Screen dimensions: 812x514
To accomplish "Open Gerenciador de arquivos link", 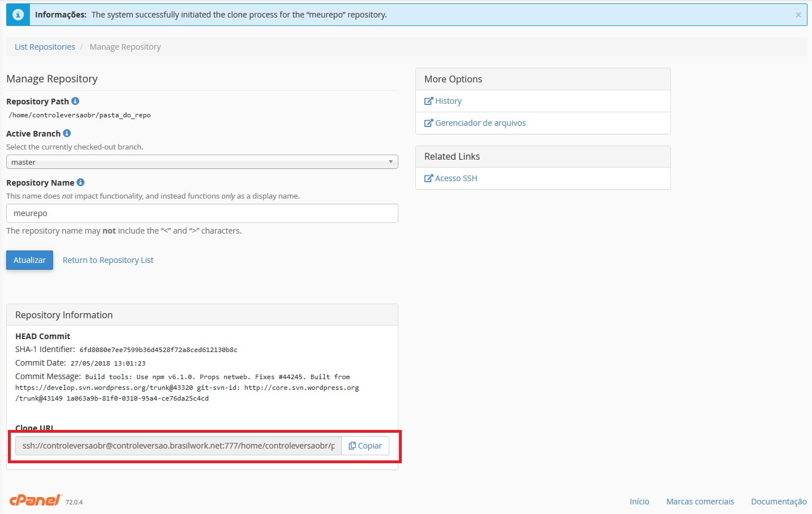I will click(x=480, y=123).
